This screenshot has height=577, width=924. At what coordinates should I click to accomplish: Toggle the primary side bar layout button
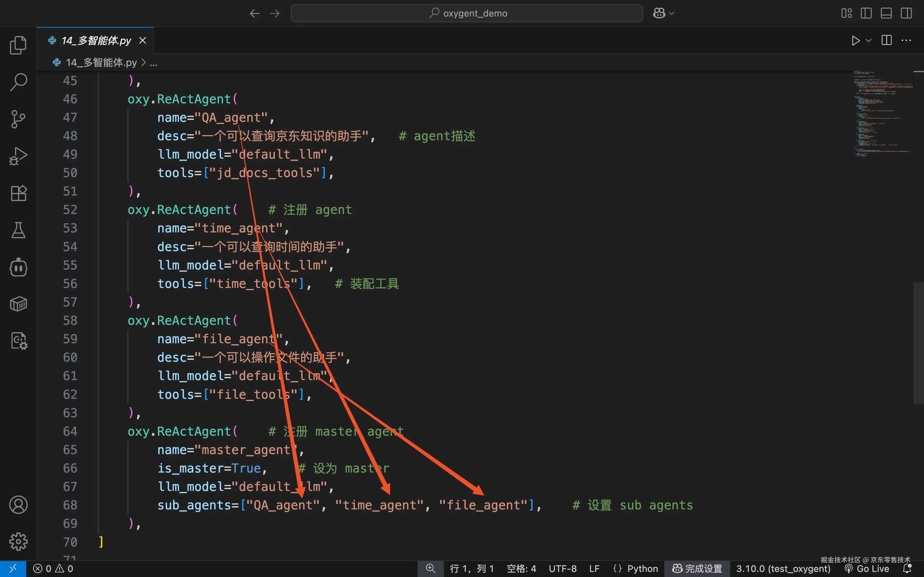866,13
